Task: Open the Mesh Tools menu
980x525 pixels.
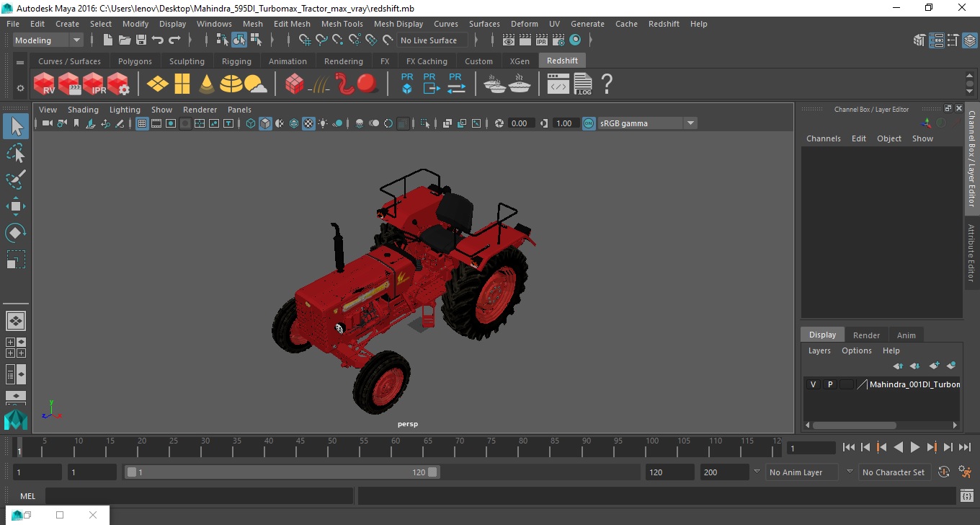Action: [342, 24]
